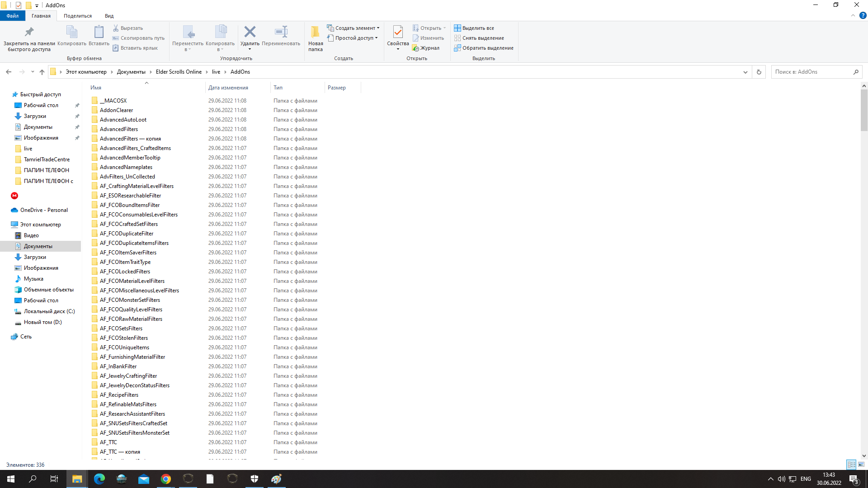Screen dimensions: 868x488
Task: Select the __MACOSX folder
Action: [x=113, y=101]
